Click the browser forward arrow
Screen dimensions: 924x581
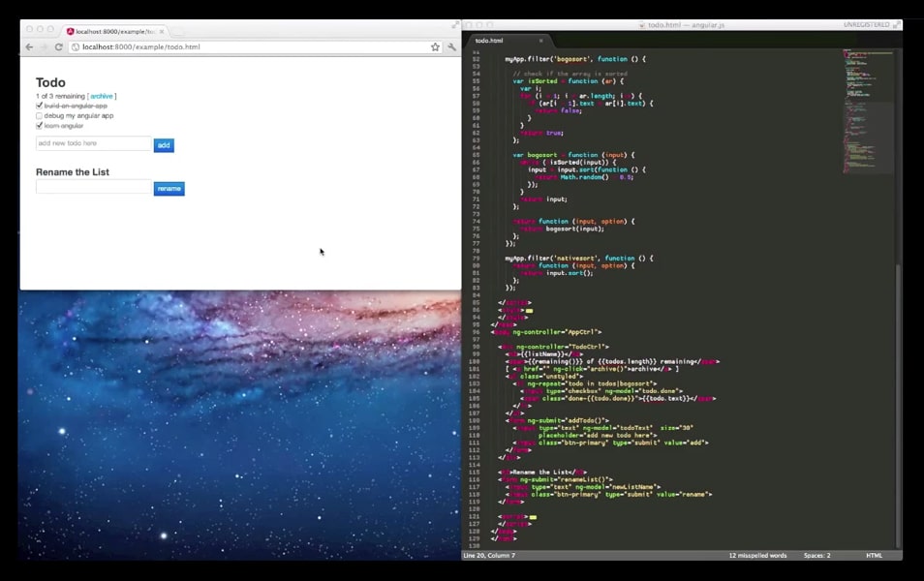(x=44, y=47)
